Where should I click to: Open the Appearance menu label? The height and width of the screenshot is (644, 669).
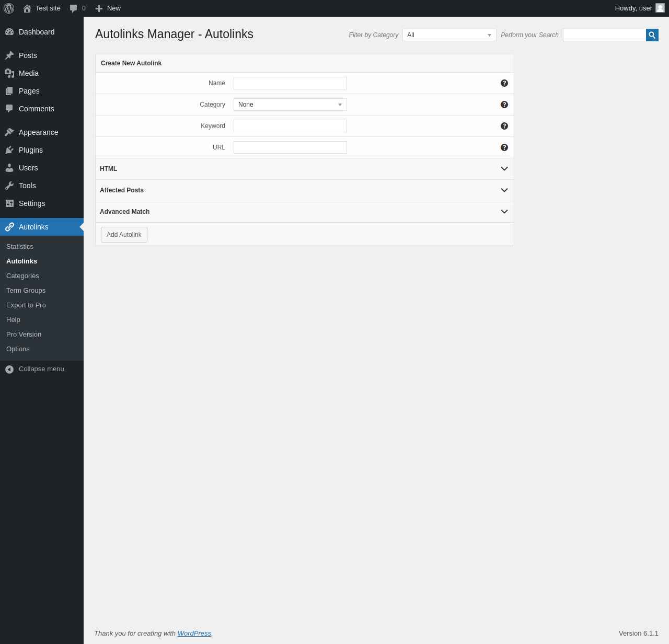click(x=39, y=132)
